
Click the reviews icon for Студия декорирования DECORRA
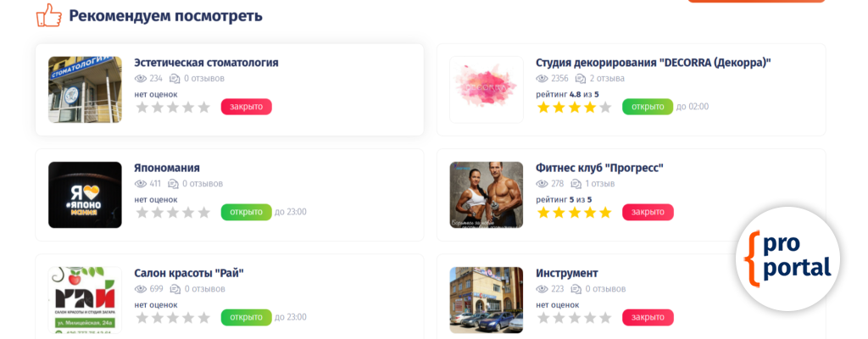click(x=581, y=79)
